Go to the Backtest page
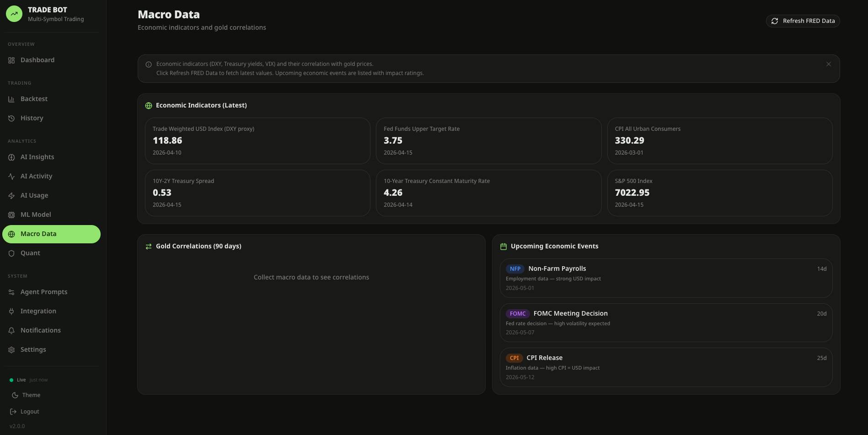This screenshot has width=868, height=435. tap(51, 99)
